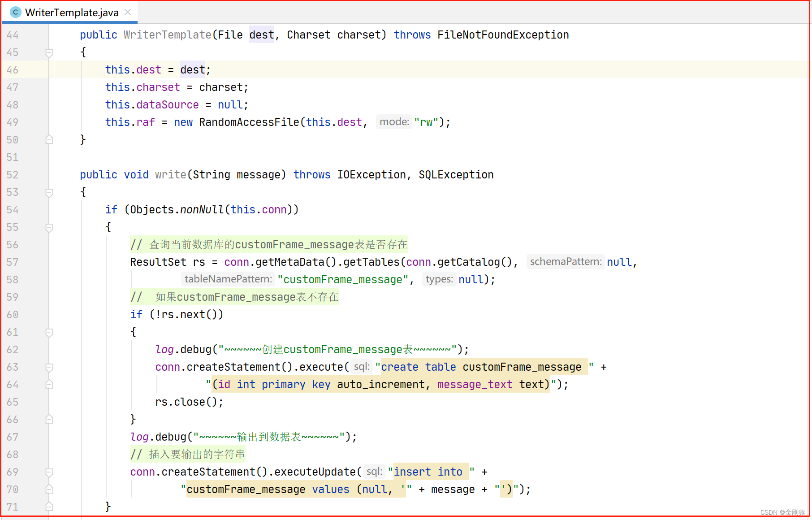Click 'ResultSet' type on line 57

pyautogui.click(x=158, y=262)
